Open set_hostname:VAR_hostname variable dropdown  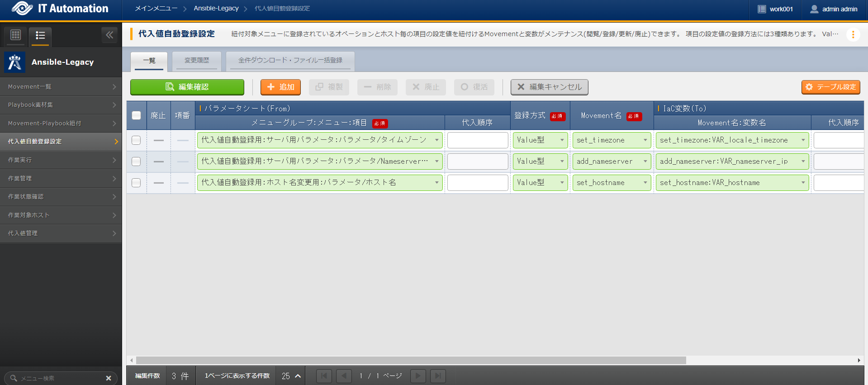pos(732,183)
